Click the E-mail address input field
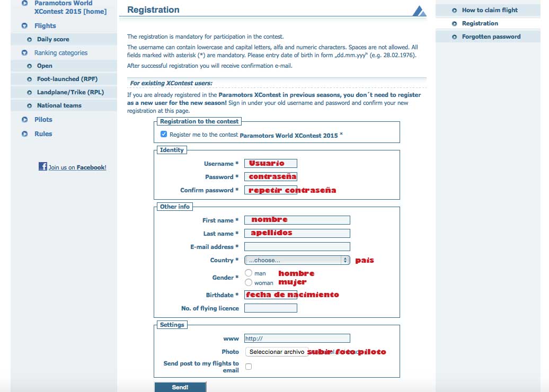 pyautogui.click(x=297, y=247)
